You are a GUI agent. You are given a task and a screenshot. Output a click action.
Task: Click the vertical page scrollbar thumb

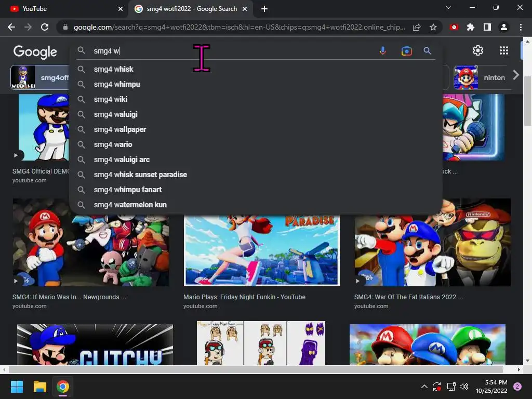[x=527, y=101]
